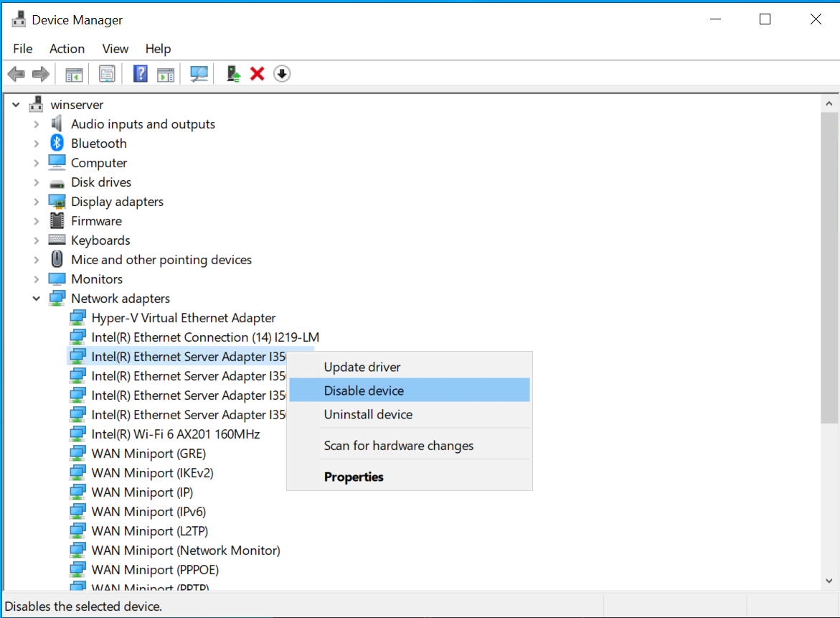Collapse the winserver root node
The height and width of the screenshot is (618, 840).
[16, 105]
